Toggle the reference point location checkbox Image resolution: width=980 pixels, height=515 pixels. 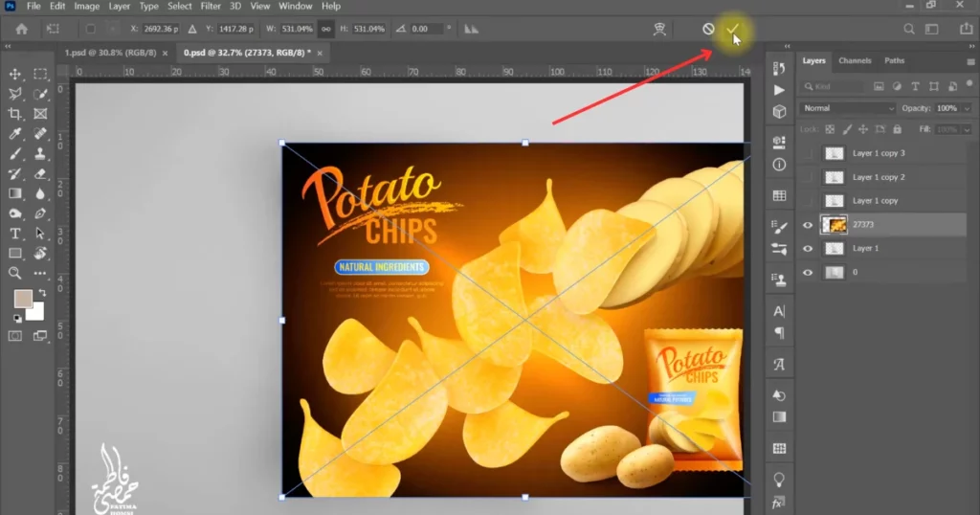point(91,29)
